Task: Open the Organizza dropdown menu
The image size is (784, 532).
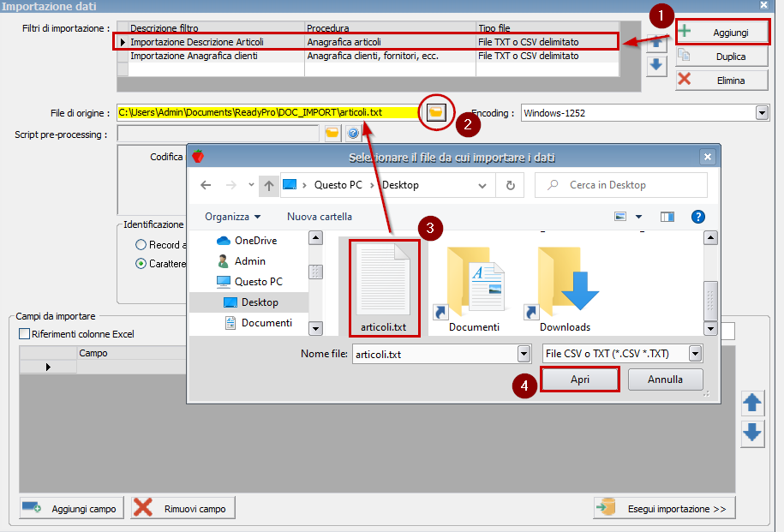Action: click(x=232, y=217)
